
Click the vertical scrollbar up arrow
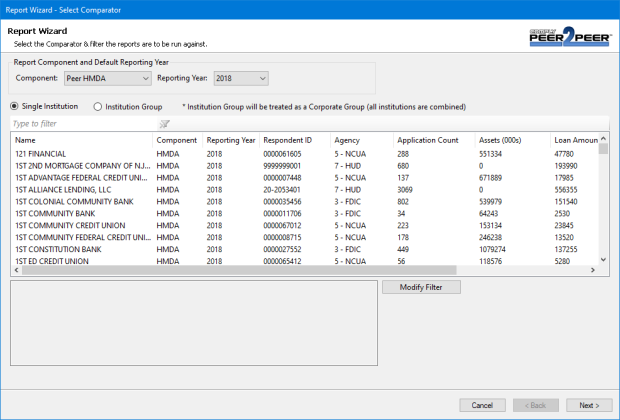(603, 138)
